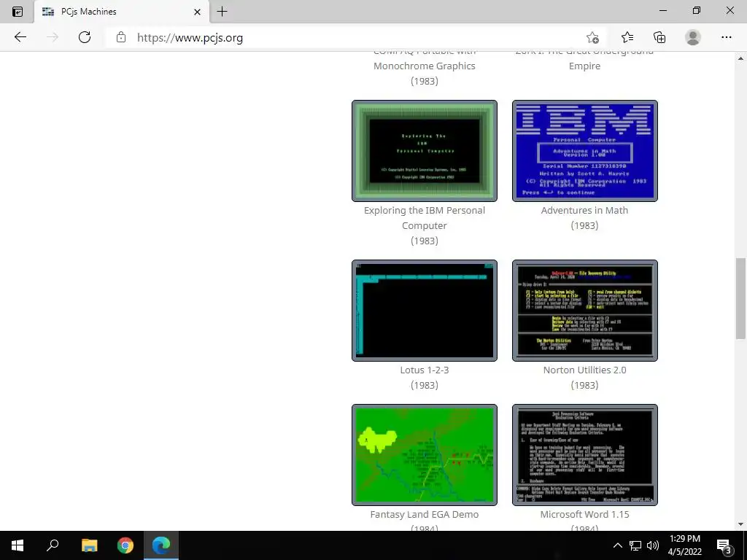The height and width of the screenshot is (560, 747).
Task: Select the PCjs Machines tab
Action: pos(122,12)
